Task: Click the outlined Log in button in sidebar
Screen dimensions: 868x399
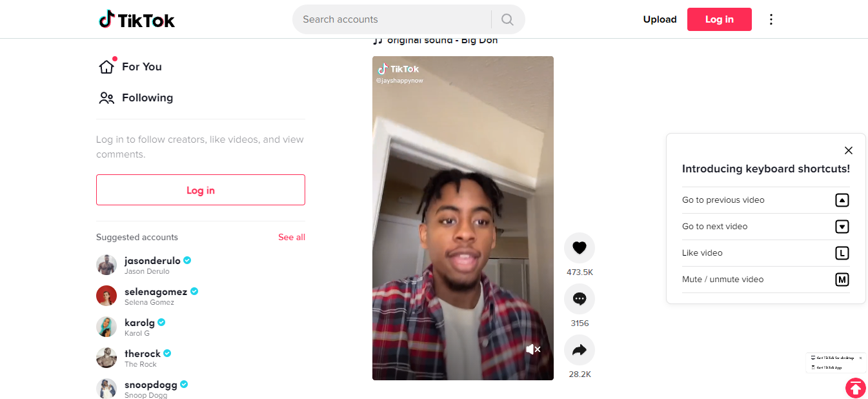Action: pos(201,190)
